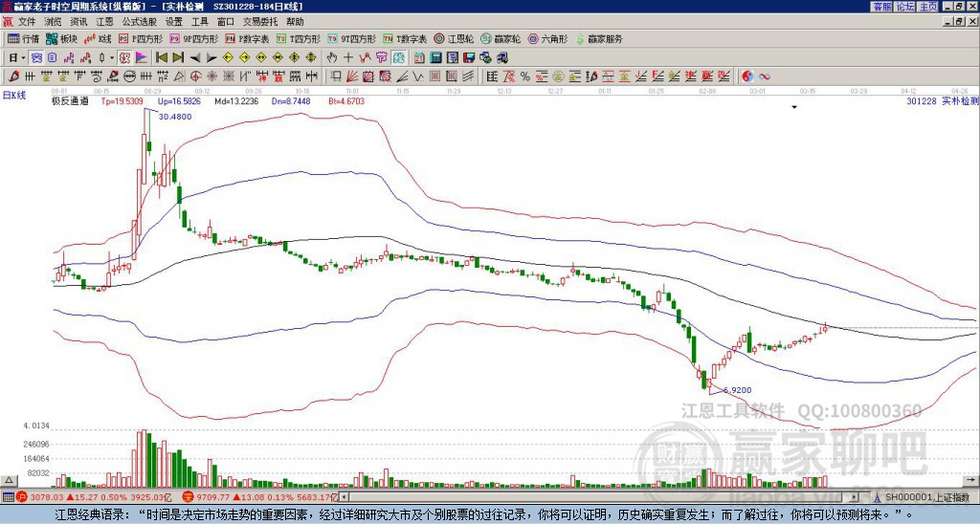Expand the volume panel triangle button
The image size is (980, 524).
pyautogui.click(x=8, y=480)
